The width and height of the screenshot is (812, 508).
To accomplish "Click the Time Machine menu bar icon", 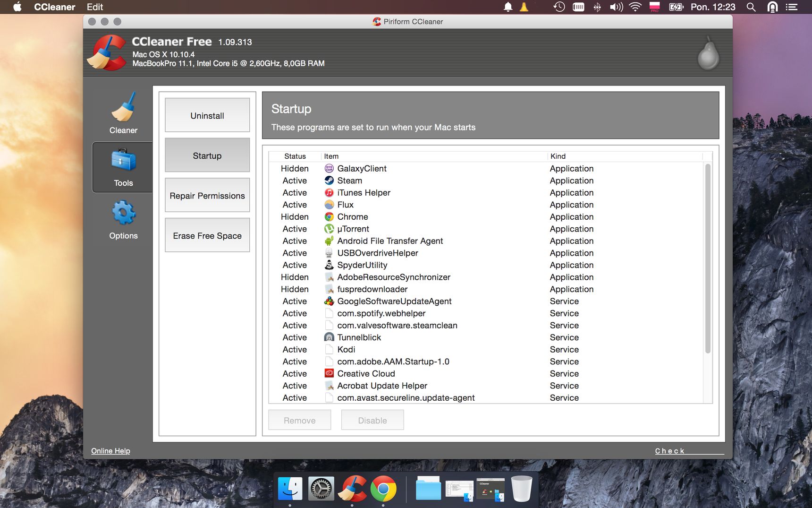I will [x=559, y=7].
